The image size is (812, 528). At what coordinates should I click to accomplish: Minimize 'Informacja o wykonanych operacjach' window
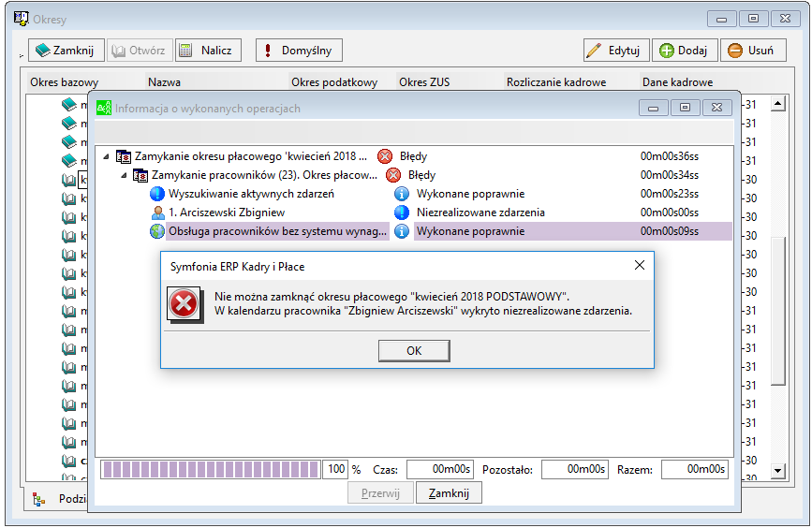point(654,108)
